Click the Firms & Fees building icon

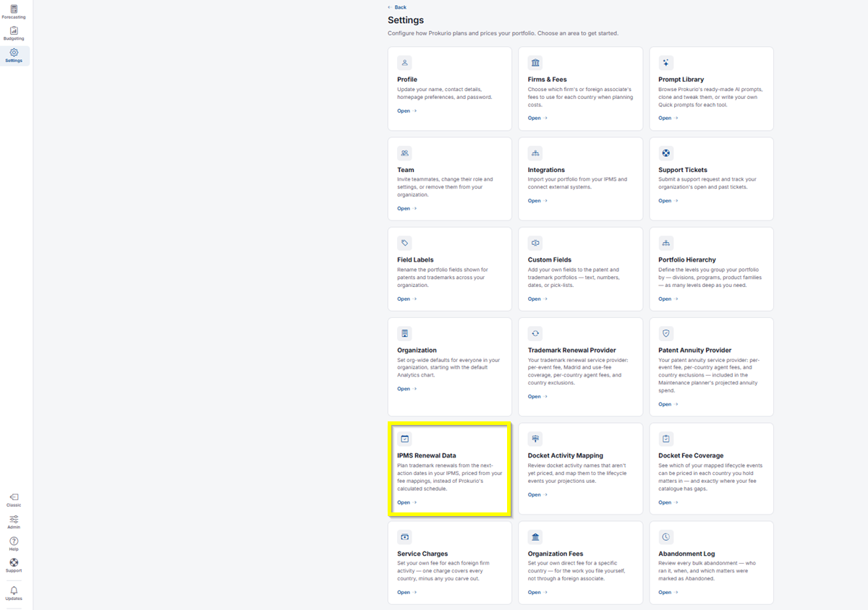pyautogui.click(x=535, y=63)
